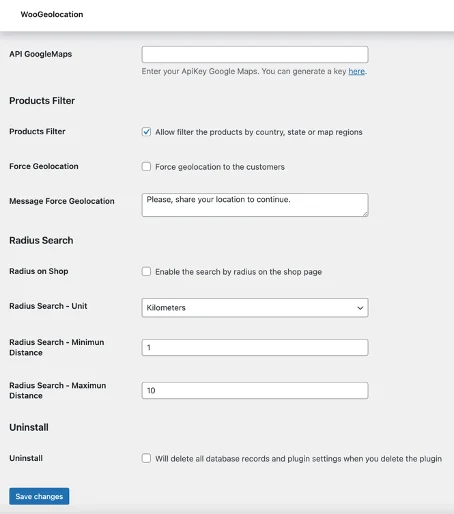This screenshot has height=514, width=454.
Task: Click the "Enable the search by radius" label
Action: tap(238, 272)
